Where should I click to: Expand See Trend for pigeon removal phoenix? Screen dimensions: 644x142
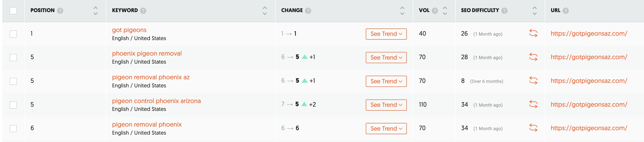coord(386,129)
